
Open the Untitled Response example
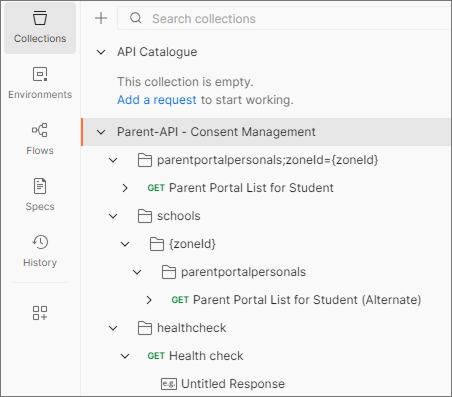pos(233,384)
